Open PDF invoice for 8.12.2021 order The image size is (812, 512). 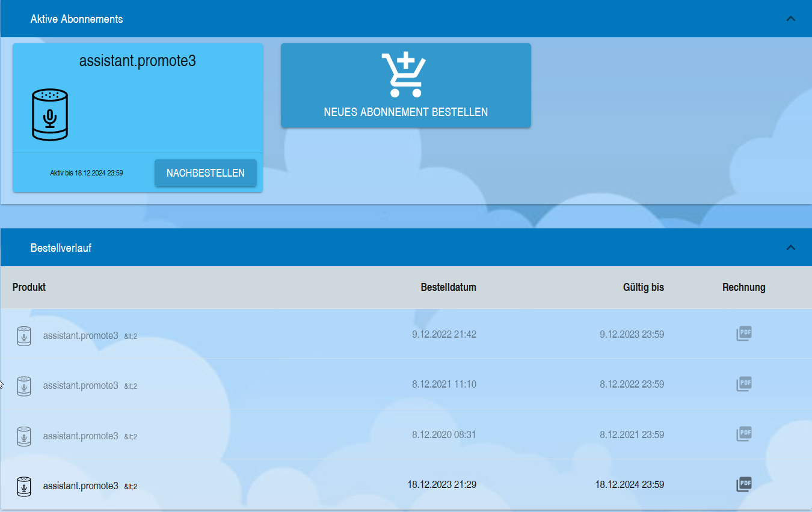pyautogui.click(x=744, y=383)
